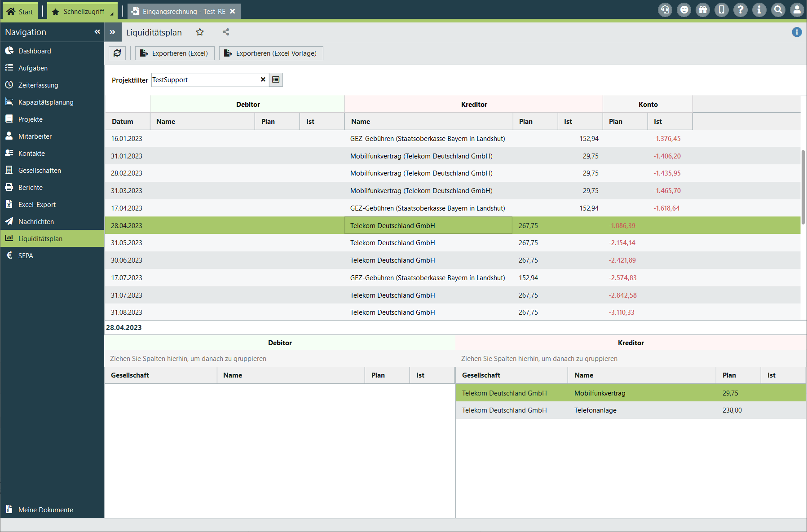Open the user profile icon

pos(797,10)
